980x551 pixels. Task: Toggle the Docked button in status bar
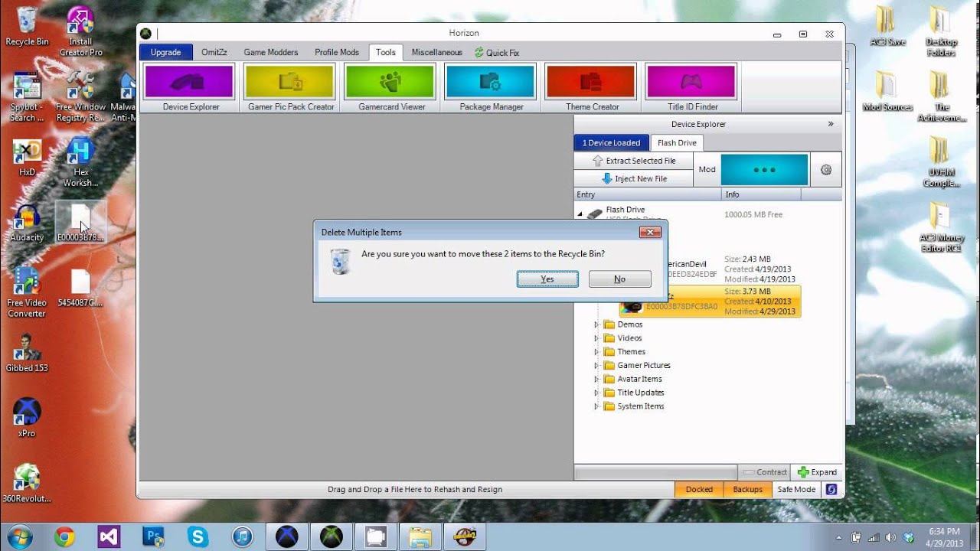tap(699, 489)
